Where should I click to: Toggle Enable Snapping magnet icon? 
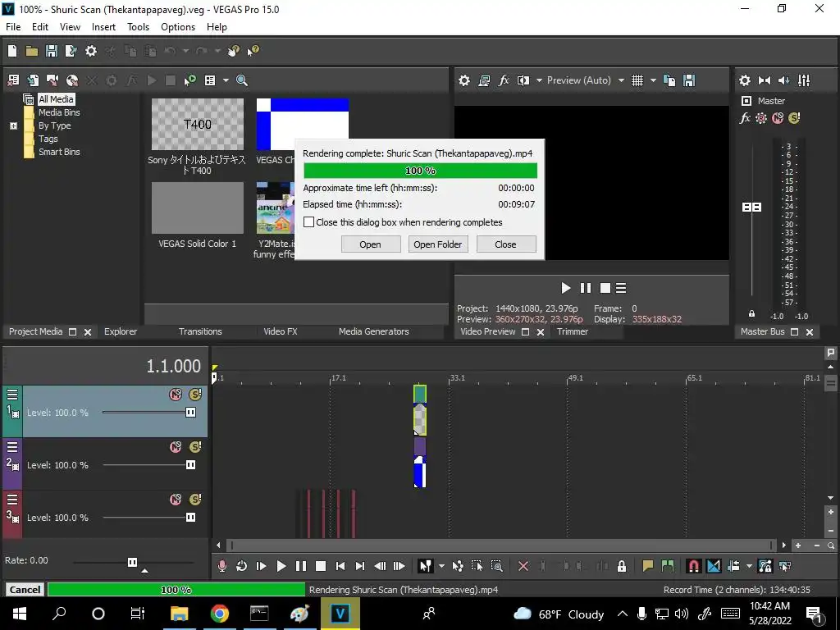(x=694, y=566)
